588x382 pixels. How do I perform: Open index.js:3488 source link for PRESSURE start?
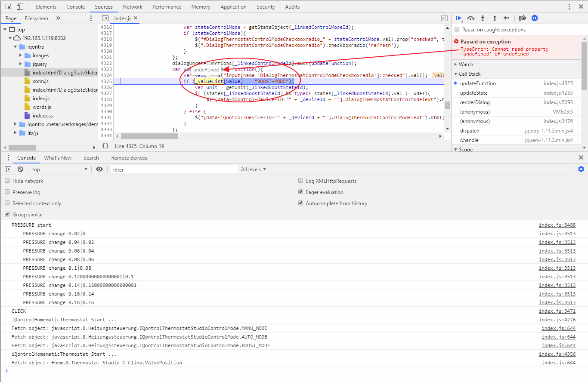557,225
